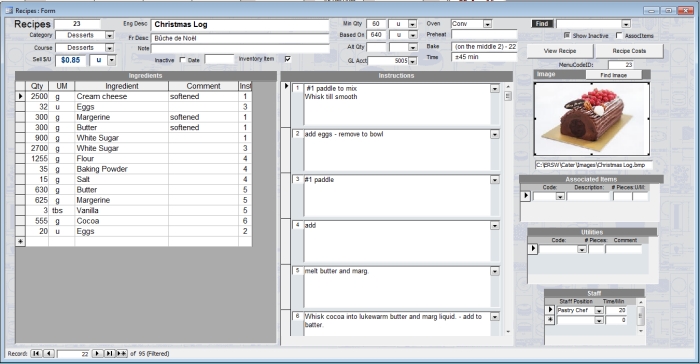The height and width of the screenshot is (364, 700).
Task: Open Utilities Code dropdown
Action: [582, 249]
